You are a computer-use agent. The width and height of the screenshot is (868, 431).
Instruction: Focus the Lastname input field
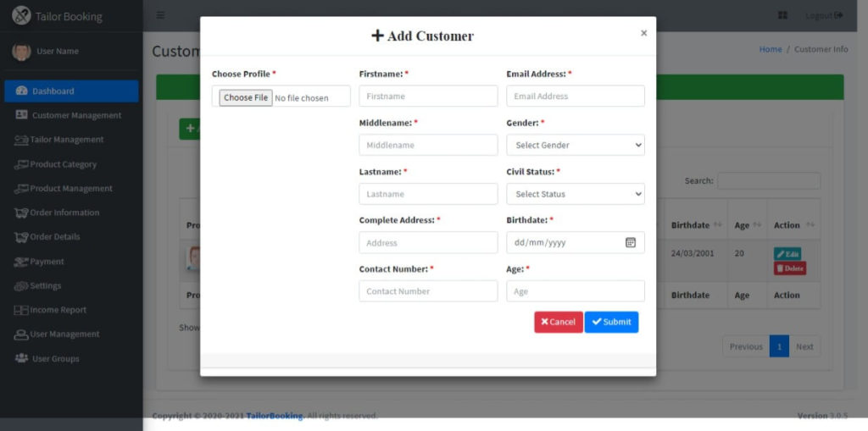(x=428, y=194)
